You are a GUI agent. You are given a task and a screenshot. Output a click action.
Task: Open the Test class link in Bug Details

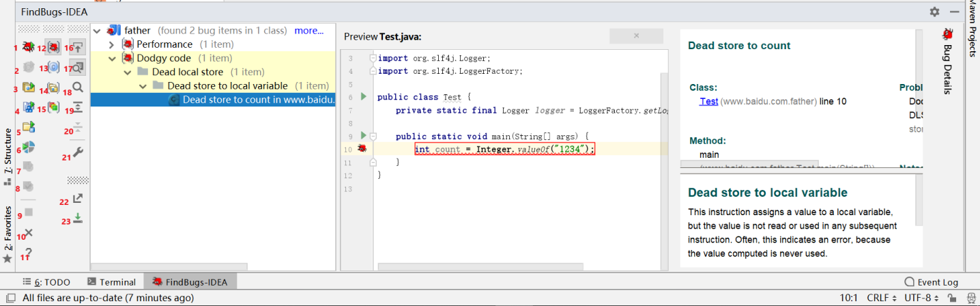(708, 101)
